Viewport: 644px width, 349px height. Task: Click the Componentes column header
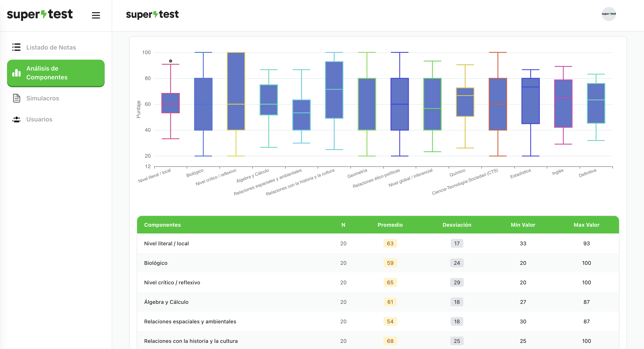[x=162, y=225]
